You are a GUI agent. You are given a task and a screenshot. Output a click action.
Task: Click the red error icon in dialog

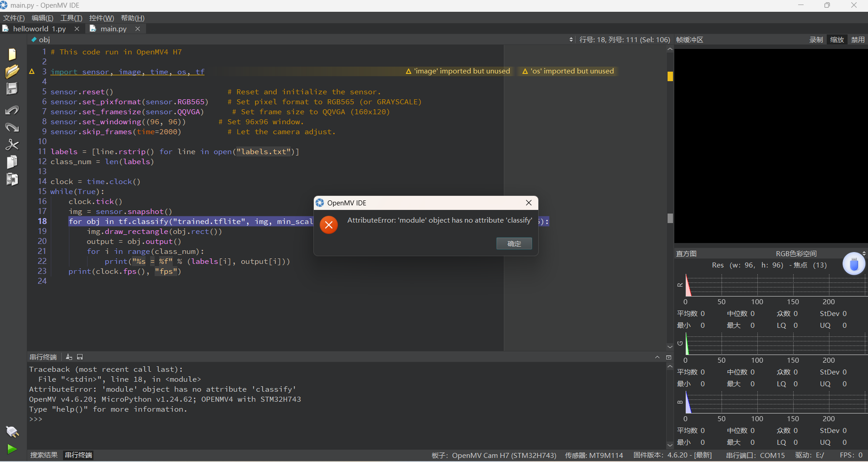[x=329, y=225]
